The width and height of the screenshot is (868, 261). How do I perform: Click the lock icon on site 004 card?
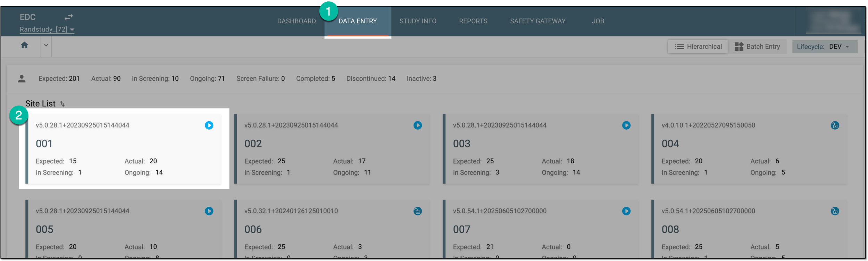coord(835,125)
